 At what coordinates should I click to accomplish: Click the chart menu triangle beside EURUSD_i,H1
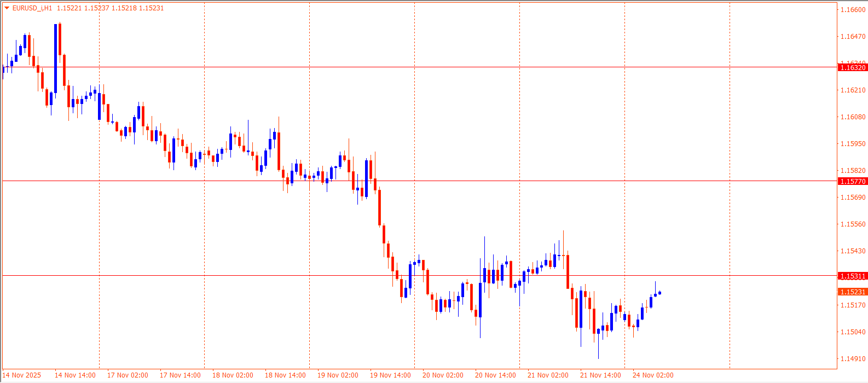coord(7,8)
